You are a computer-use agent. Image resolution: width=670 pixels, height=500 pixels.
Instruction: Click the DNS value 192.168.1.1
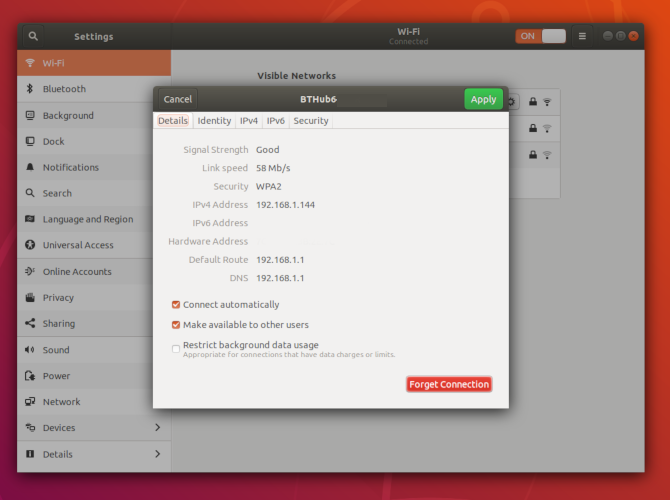(x=280, y=278)
